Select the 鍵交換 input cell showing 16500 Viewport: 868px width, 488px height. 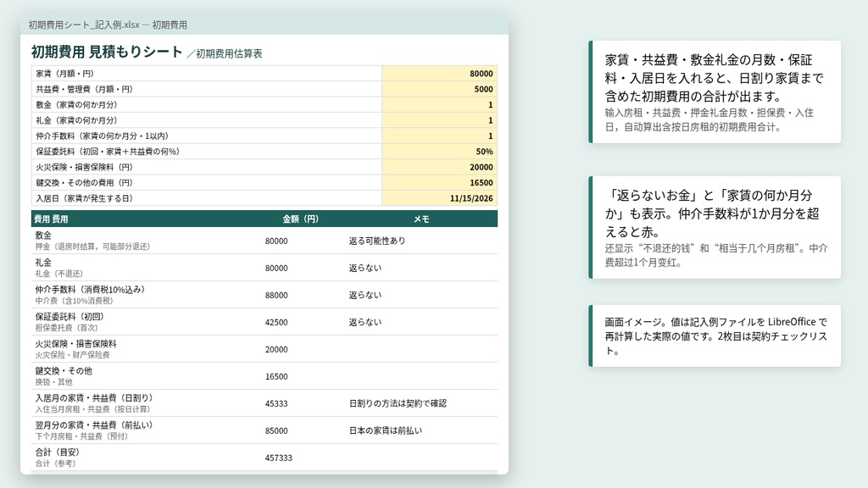pyautogui.click(x=440, y=182)
